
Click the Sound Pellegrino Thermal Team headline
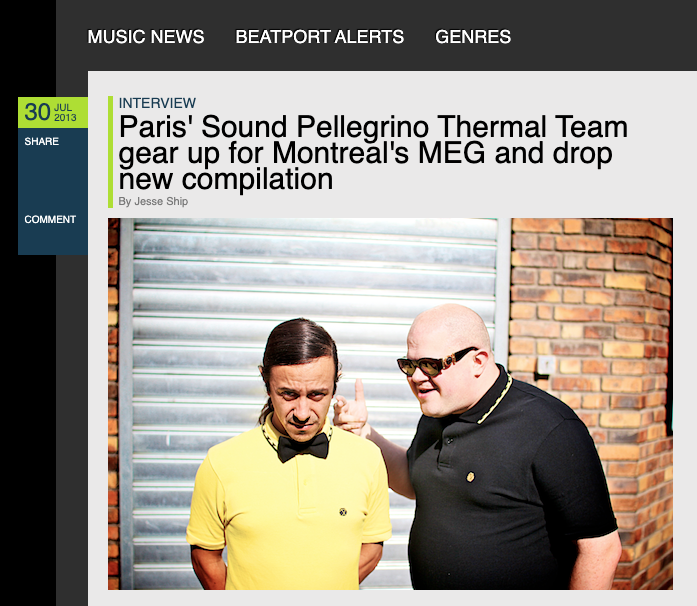coord(373,153)
